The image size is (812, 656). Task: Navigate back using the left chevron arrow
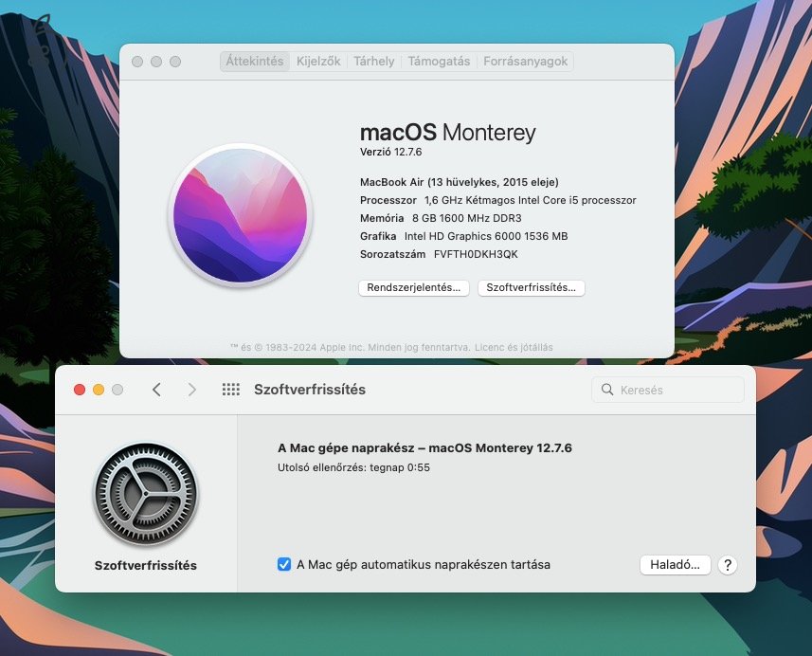tap(157, 389)
